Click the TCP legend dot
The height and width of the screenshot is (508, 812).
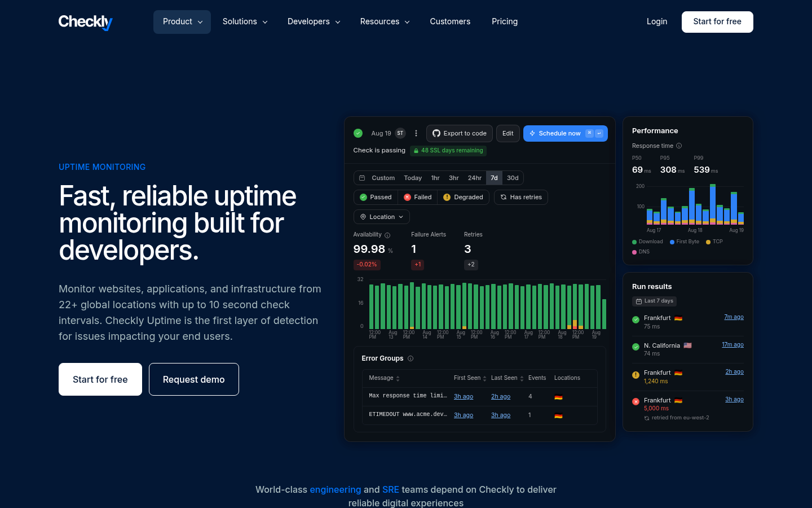tap(708, 242)
